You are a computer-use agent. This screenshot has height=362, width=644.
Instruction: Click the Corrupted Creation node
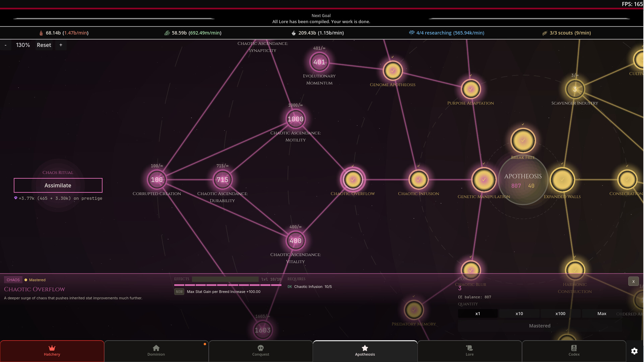[157, 180]
